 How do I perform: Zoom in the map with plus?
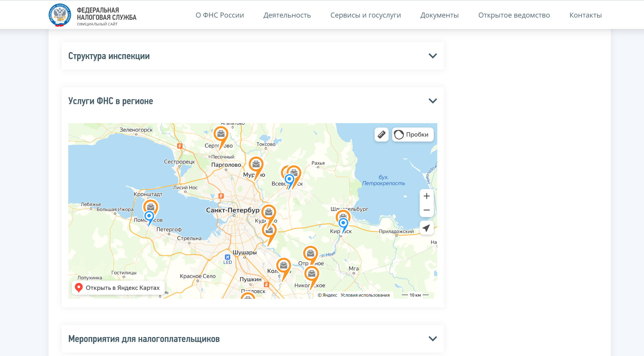[x=427, y=196]
